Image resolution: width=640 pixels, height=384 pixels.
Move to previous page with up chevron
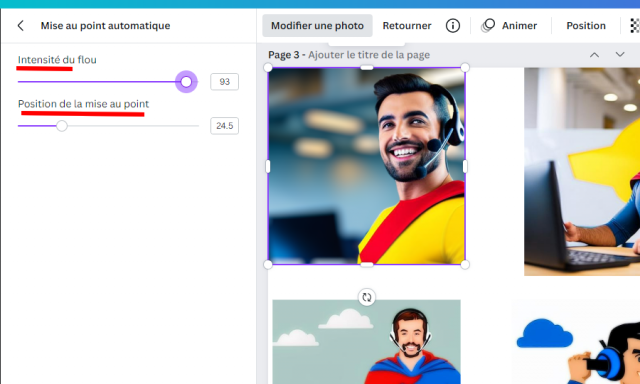[x=594, y=55]
